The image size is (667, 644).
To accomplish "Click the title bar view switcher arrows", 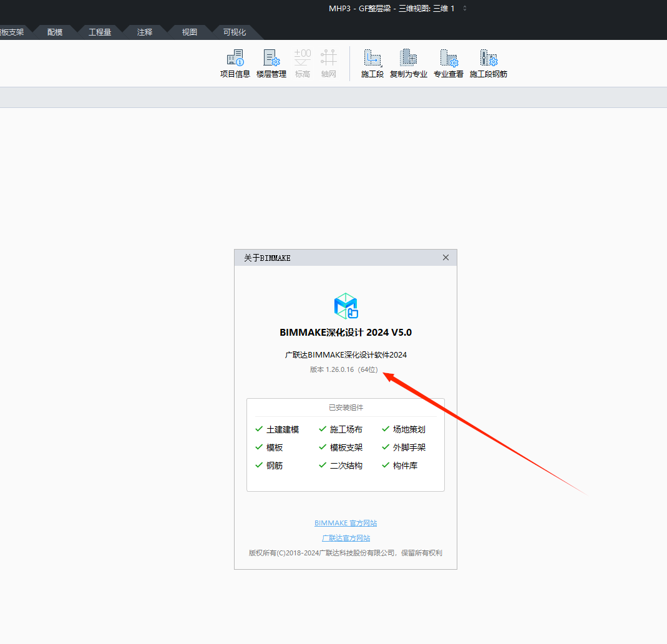I will click(x=464, y=9).
